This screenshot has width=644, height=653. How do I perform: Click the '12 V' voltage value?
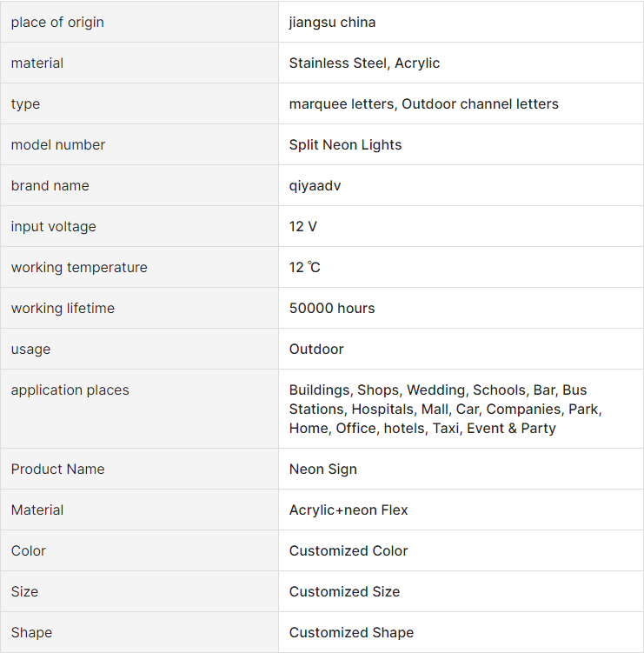pyautogui.click(x=302, y=227)
